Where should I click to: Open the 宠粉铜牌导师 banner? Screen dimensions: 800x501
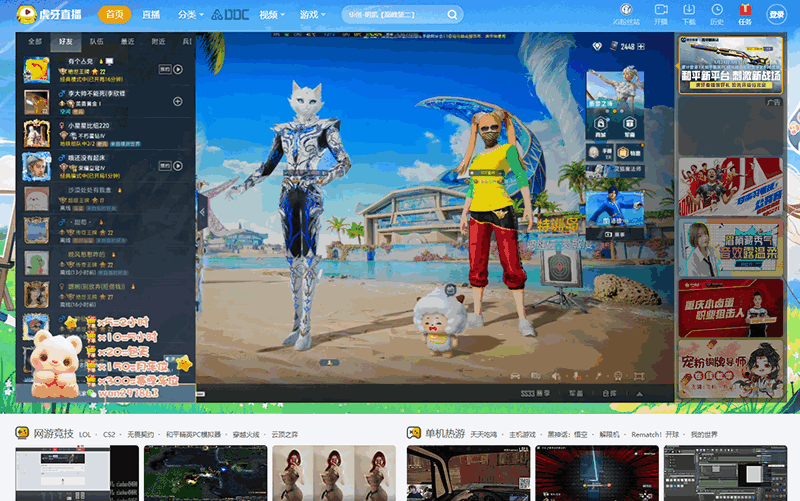click(731, 369)
